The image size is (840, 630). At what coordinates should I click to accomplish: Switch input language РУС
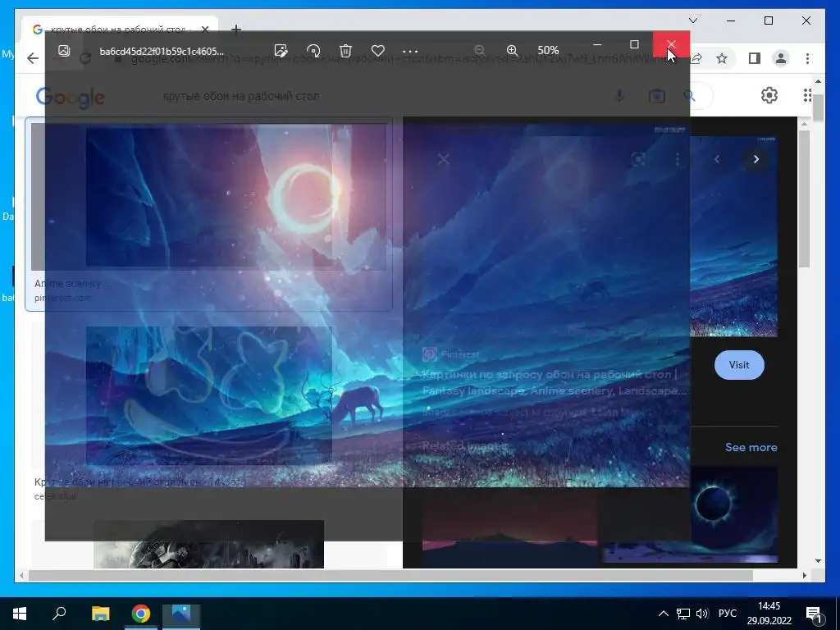click(x=728, y=614)
